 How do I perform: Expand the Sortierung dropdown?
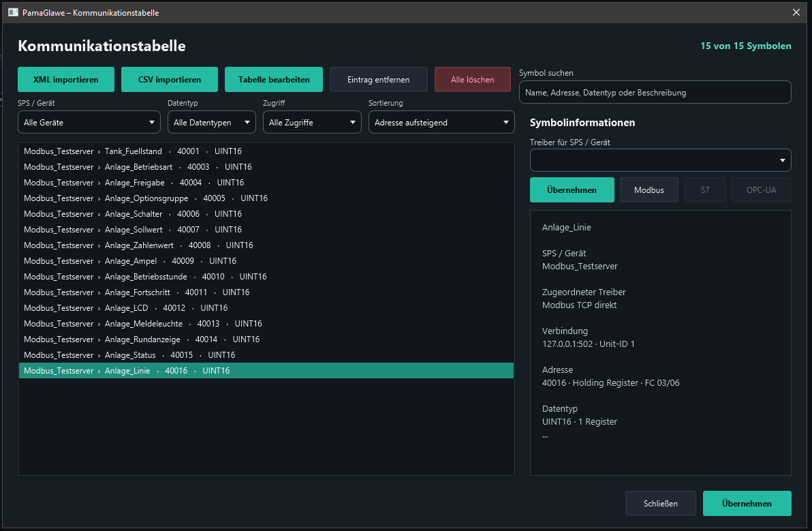[441, 122]
